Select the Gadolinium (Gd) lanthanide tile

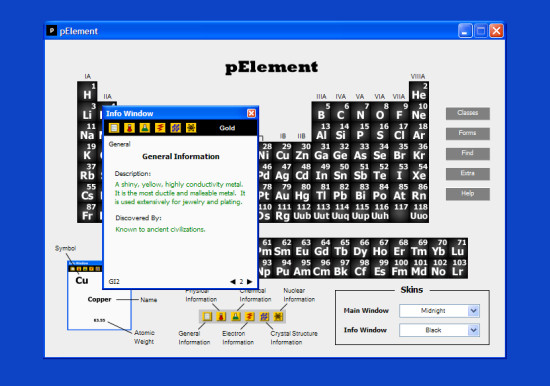click(x=321, y=248)
